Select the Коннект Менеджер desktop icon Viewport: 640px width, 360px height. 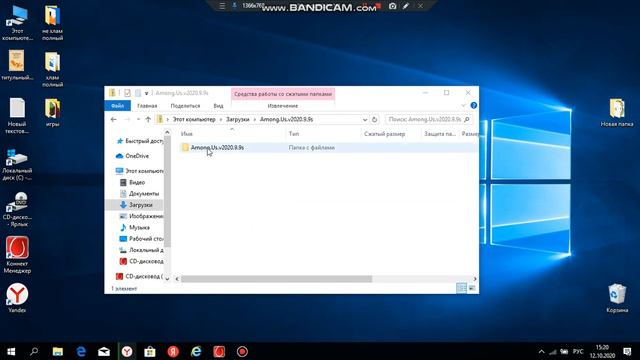[17, 255]
